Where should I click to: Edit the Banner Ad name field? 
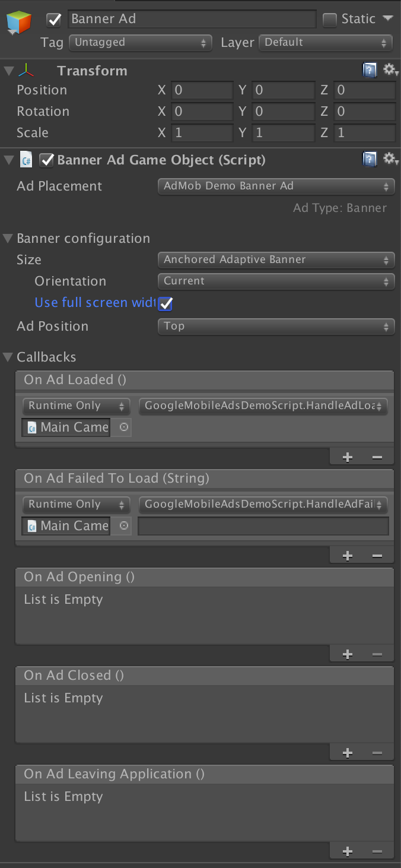coord(192,19)
